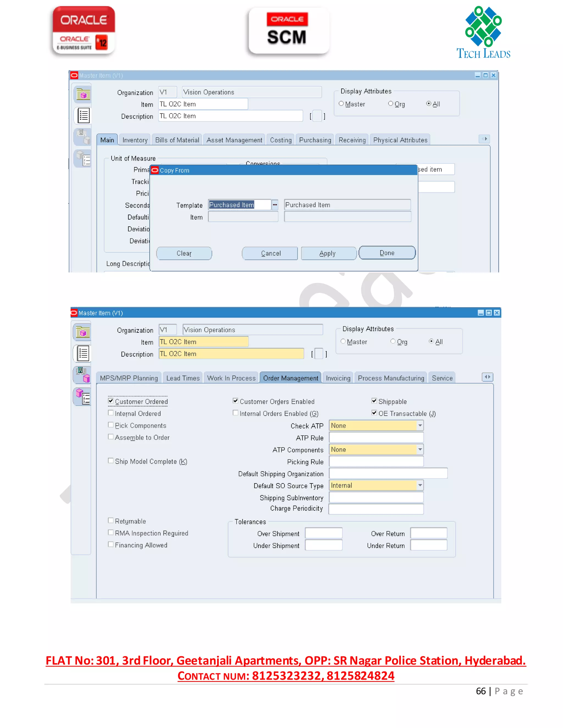Click the list document icon in lower sidebar

pyautogui.click(x=83, y=353)
